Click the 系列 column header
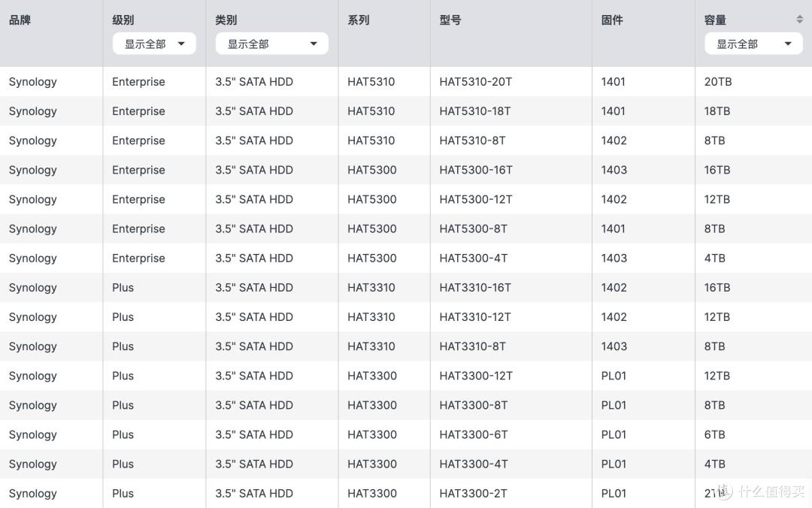Viewport: 812px width, 508px height. (359, 20)
